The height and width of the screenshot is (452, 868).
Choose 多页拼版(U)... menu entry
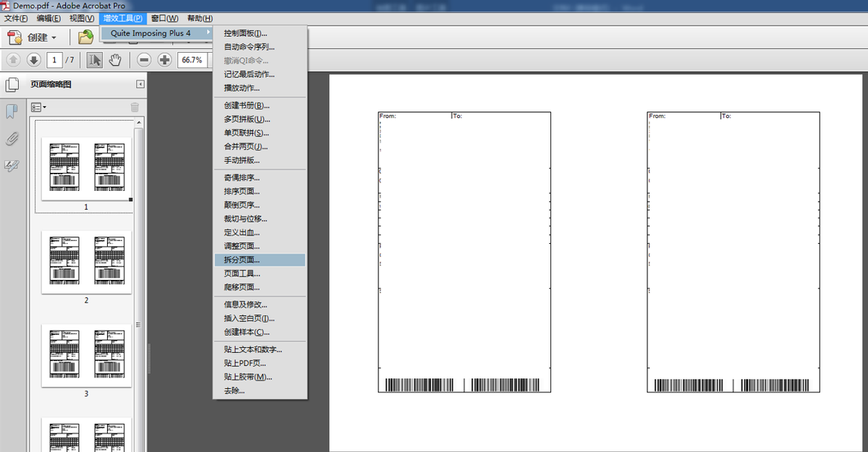(x=260, y=119)
